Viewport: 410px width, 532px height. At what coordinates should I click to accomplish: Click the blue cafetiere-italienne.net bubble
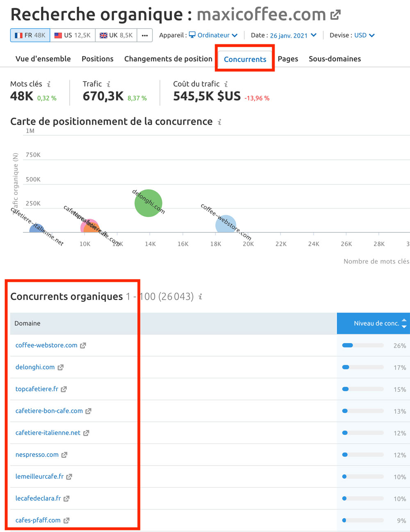click(37, 228)
